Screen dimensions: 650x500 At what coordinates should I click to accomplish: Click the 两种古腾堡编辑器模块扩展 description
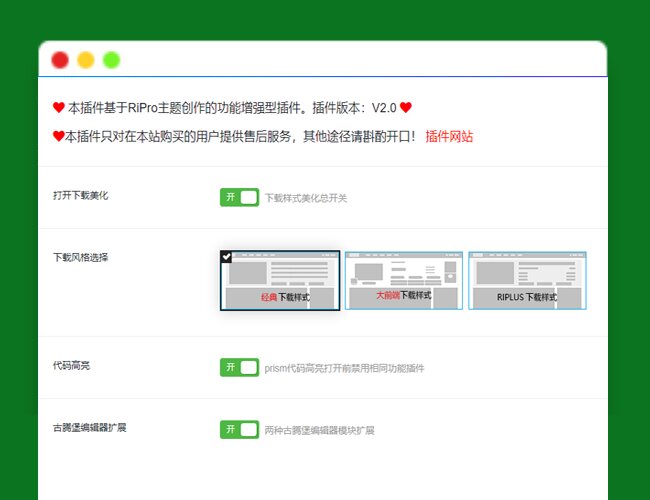point(320,430)
